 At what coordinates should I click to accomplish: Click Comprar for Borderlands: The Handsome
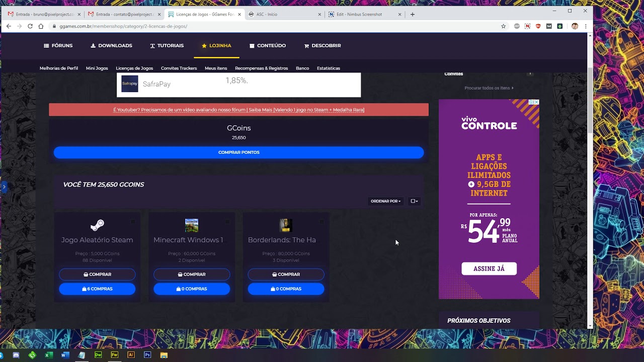pyautogui.click(x=286, y=275)
